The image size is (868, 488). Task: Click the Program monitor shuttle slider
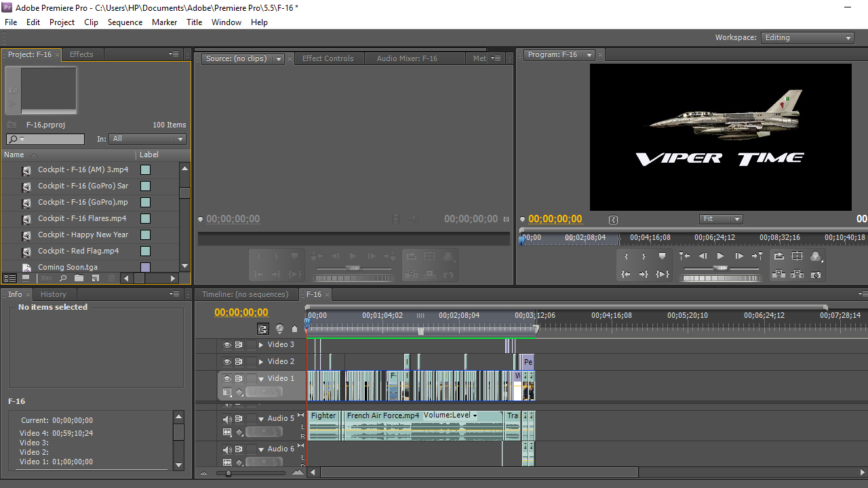pos(721,268)
